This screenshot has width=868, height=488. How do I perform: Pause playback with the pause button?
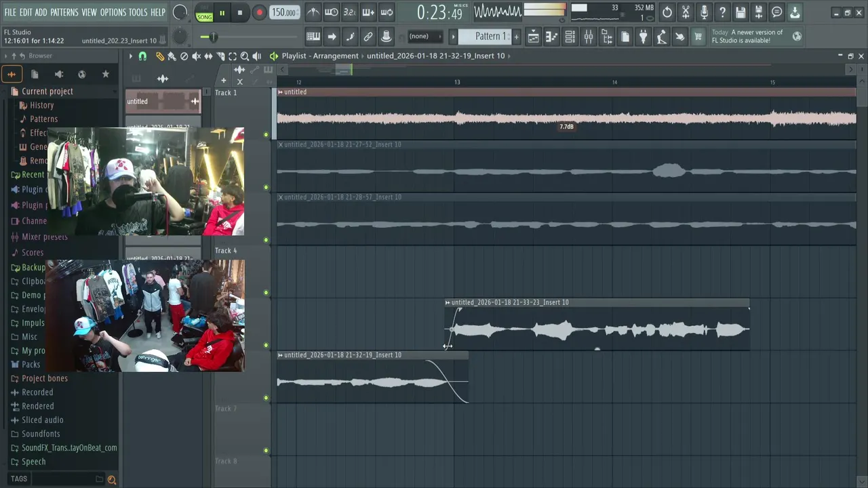(222, 13)
